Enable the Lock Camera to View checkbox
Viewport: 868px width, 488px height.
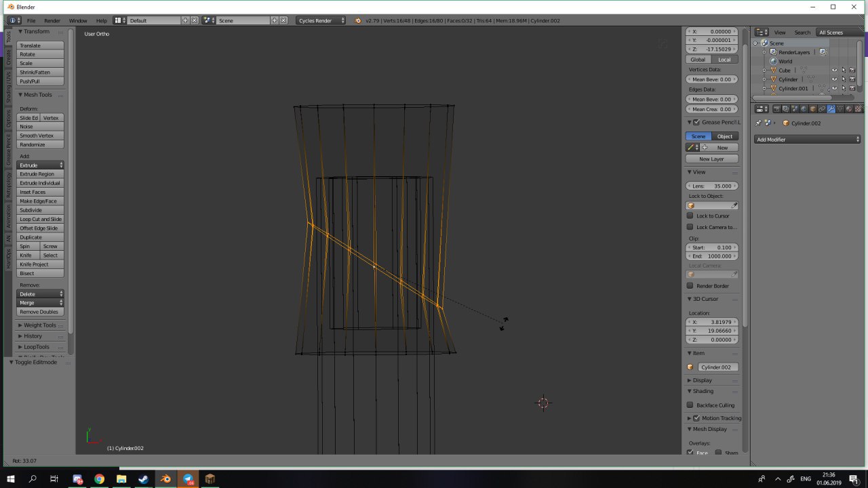point(690,227)
